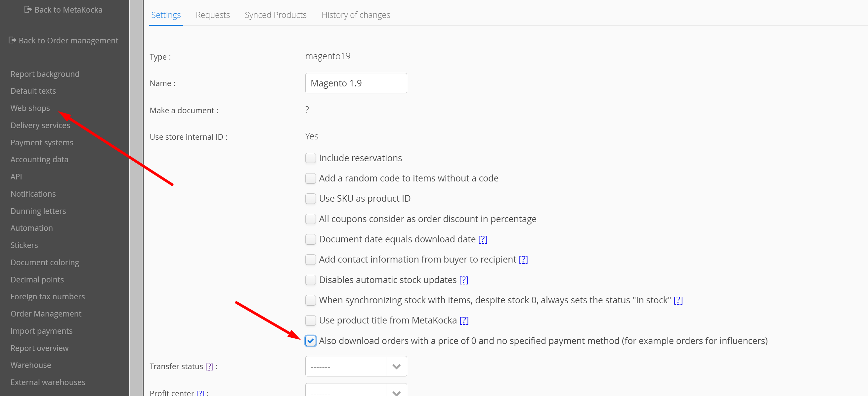Open help tooltip next to Transfer status
The image size is (868, 396).
point(209,366)
